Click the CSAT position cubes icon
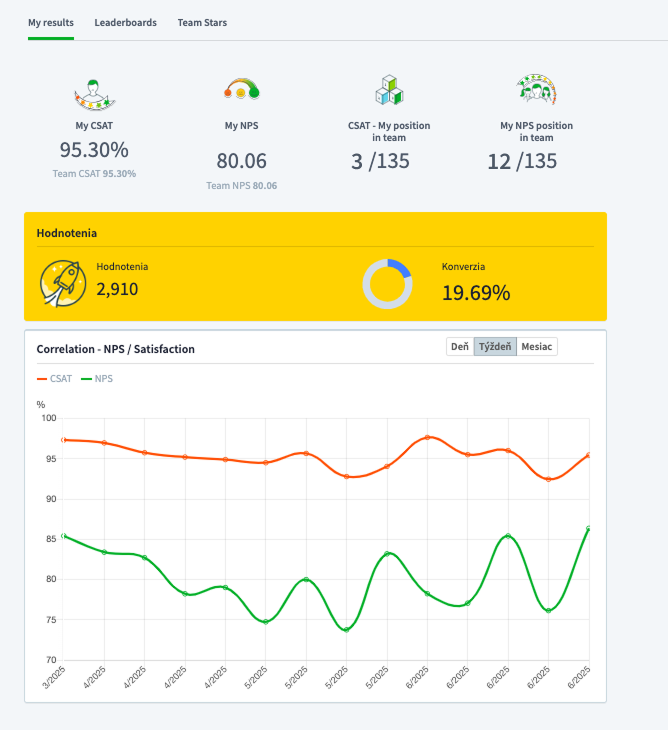Image resolution: width=668 pixels, height=730 pixels. click(389, 90)
